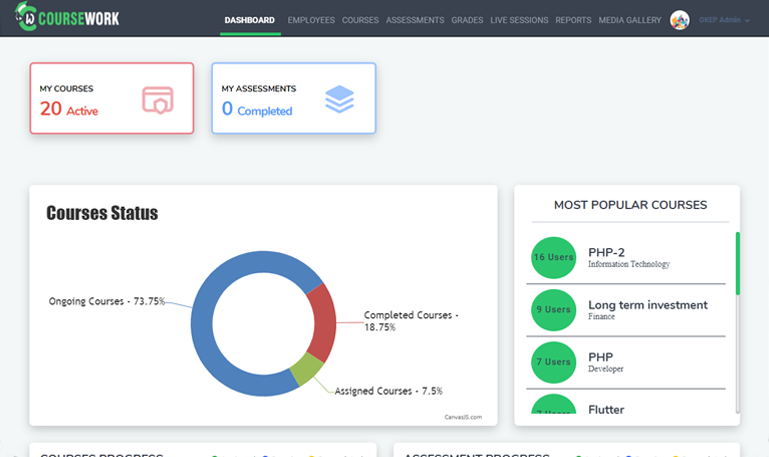769x457 pixels.
Task: Click the admin profile avatar
Action: coord(680,20)
